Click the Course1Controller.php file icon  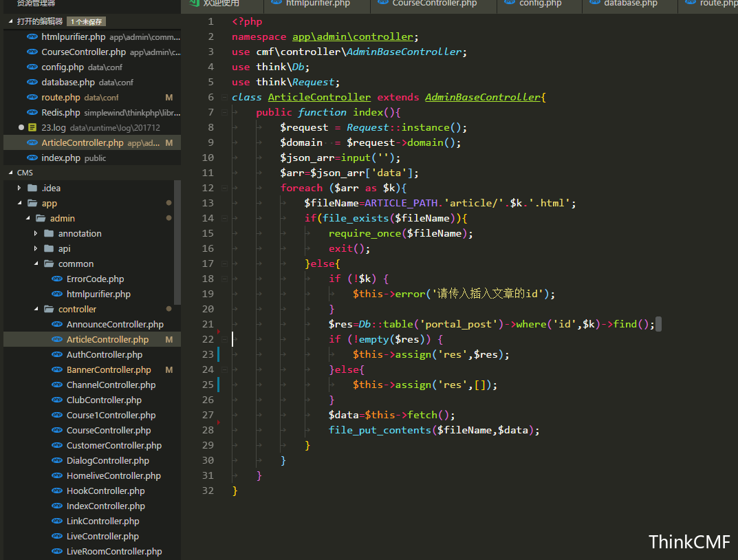pyautogui.click(x=57, y=415)
